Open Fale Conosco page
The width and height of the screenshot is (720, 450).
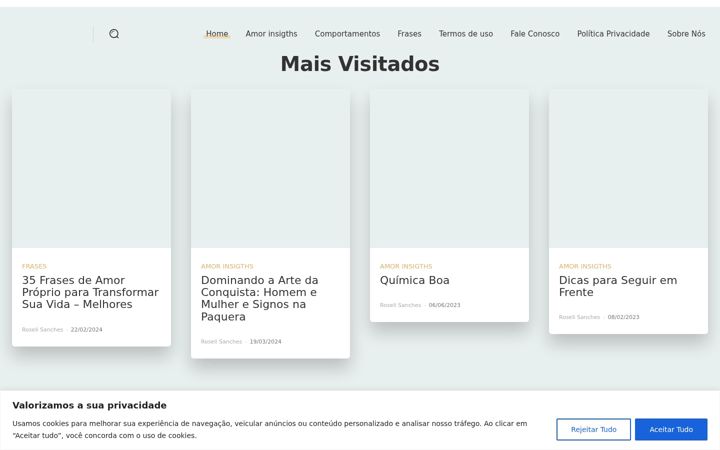pyautogui.click(x=535, y=34)
